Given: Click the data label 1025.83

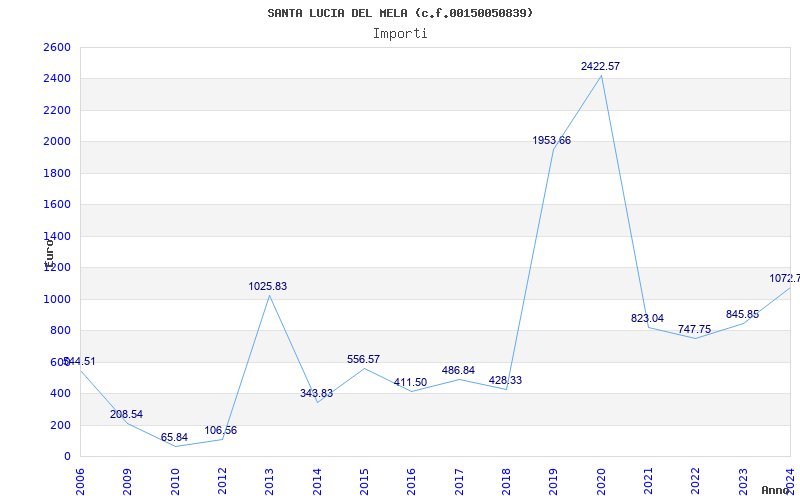Looking at the screenshot, I should (x=268, y=287).
